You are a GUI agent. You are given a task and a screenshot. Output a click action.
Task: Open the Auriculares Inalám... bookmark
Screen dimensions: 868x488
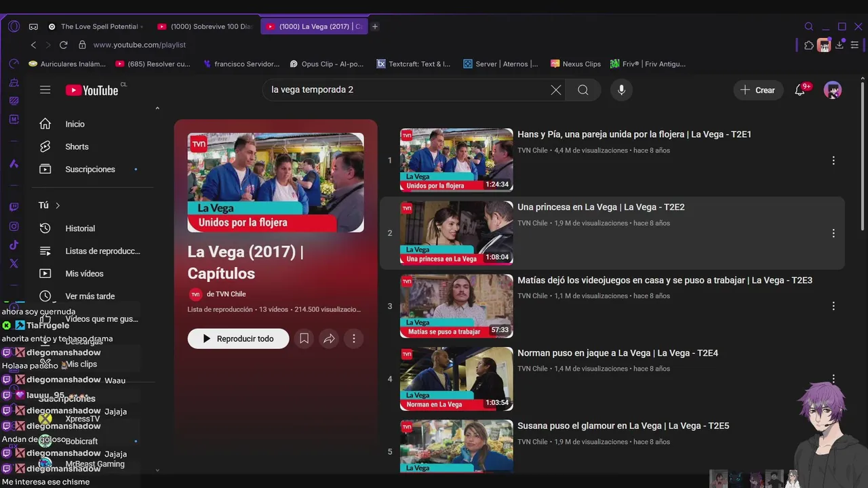[x=66, y=64]
